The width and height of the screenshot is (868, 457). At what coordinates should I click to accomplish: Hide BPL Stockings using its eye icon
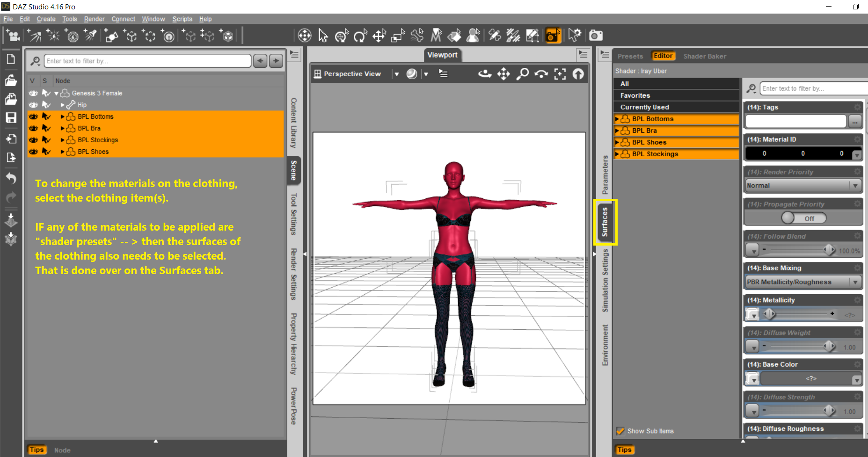(33, 140)
